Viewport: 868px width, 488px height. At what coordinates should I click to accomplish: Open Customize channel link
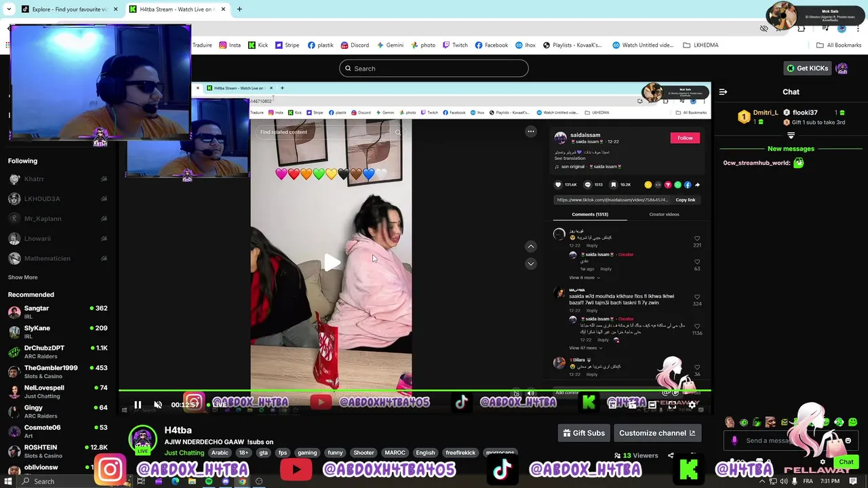pos(657,433)
